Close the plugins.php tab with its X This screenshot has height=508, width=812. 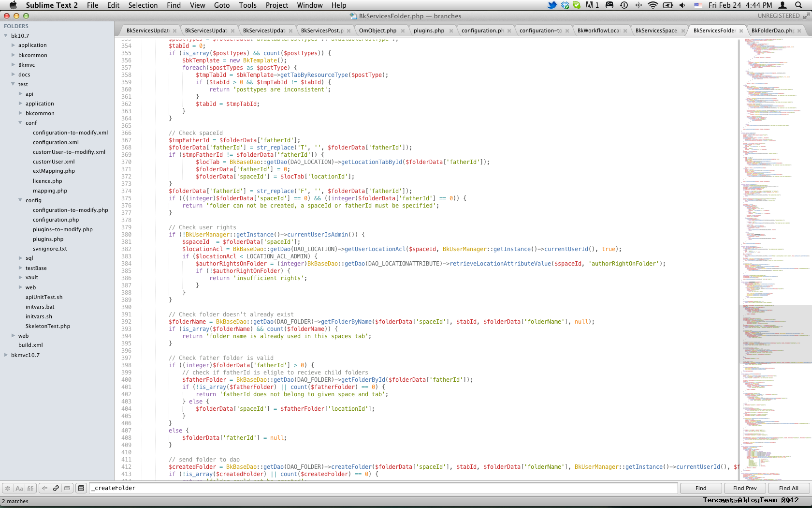click(451, 31)
